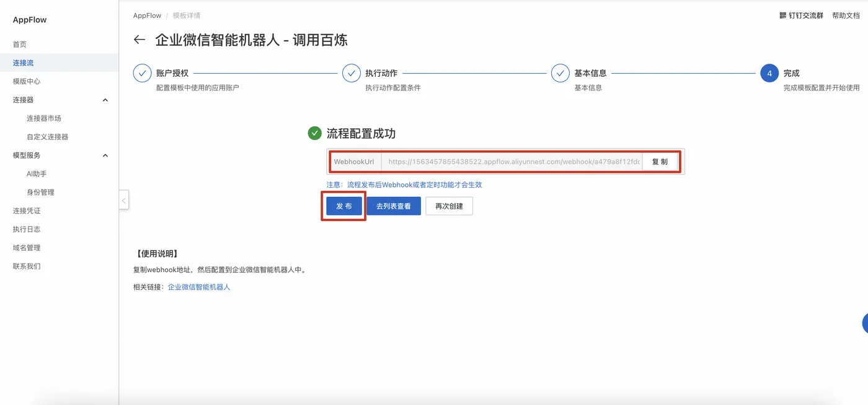The height and width of the screenshot is (405, 868).
Task: Click the DingTalk group QR code icon
Action: pos(783,15)
